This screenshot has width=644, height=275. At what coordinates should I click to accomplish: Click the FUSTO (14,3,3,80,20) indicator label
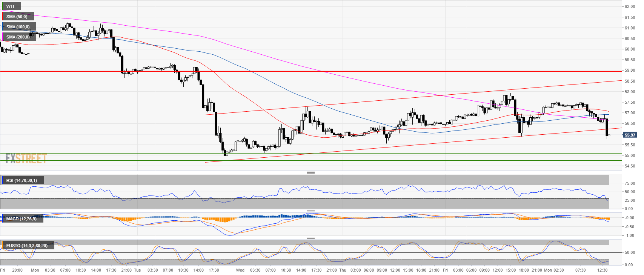point(26,246)
